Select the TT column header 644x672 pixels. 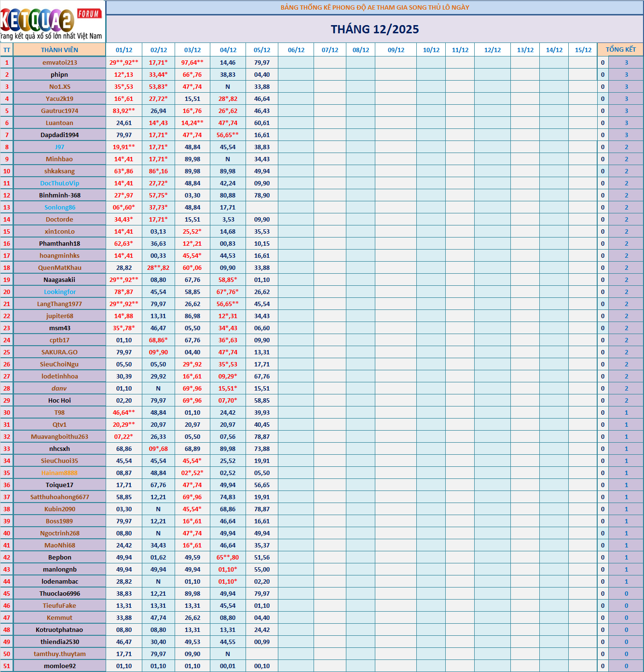pos(7,50)
